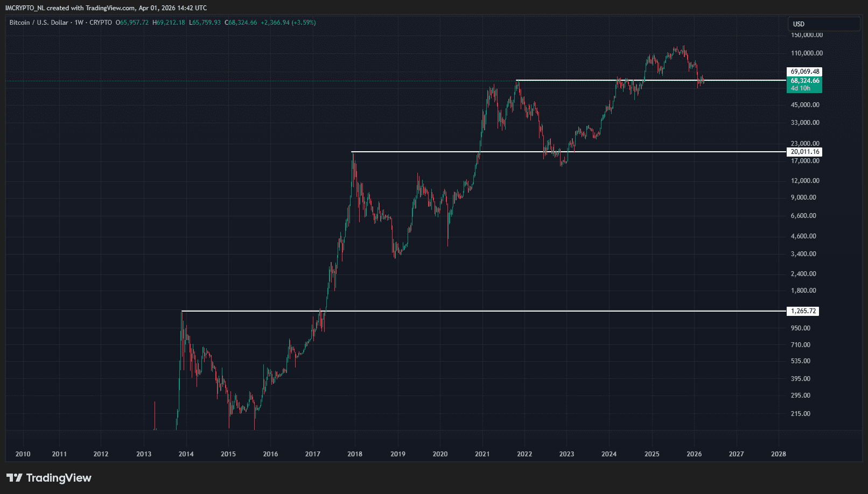This screenshot has width=868, height=494.
Task: Click the +2,366.94 (+3.59%) change value
Action: (x=288, y=23)
